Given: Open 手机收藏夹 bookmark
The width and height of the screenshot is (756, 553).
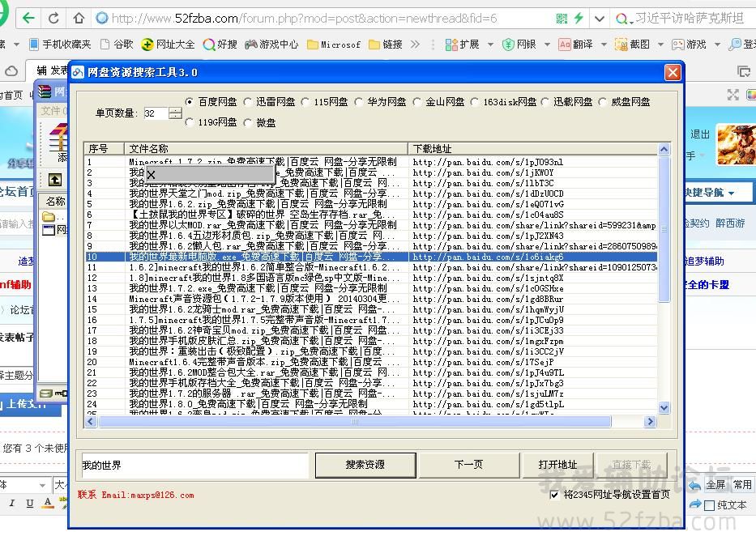Looking at the screenshot, I should pyautogui.click(x=60, y=45).
